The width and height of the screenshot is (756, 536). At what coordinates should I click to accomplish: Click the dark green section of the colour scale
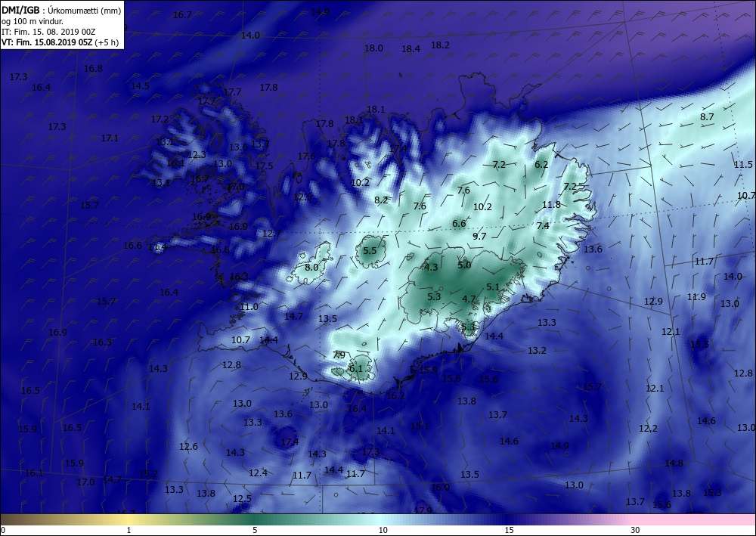(x=255, y=519)
